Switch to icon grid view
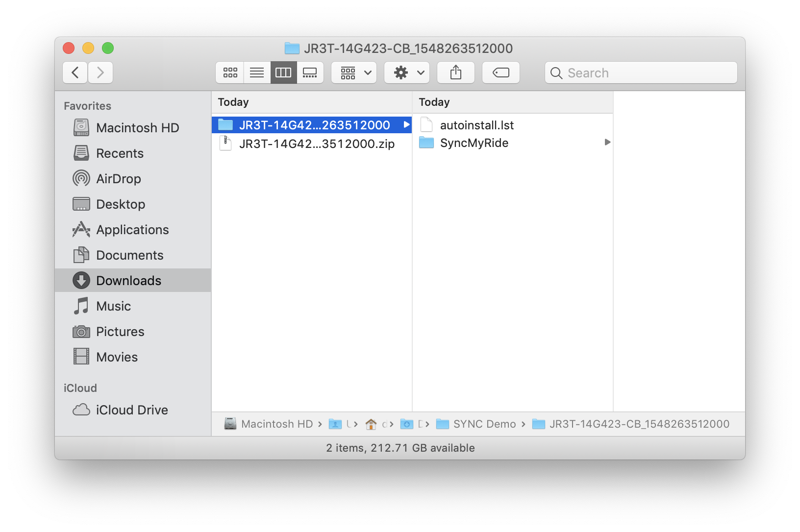Image resolution: width=800 pixels, height=532 pixels. coord(229,72)
